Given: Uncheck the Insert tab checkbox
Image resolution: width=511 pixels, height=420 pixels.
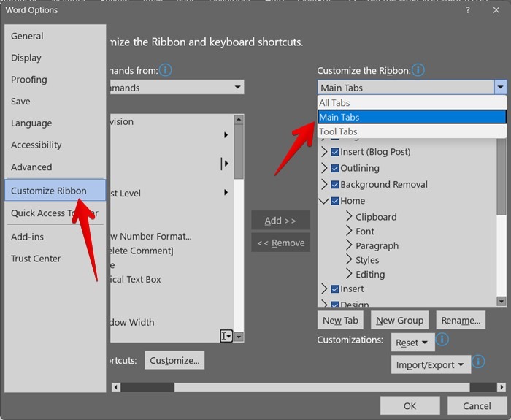Looking at the screenshot, I should pos(334,289).
